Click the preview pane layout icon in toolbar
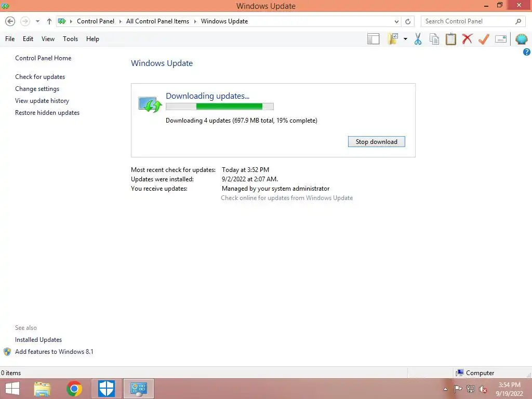Viewport: 532px width, 399px height. click(373, 39)
